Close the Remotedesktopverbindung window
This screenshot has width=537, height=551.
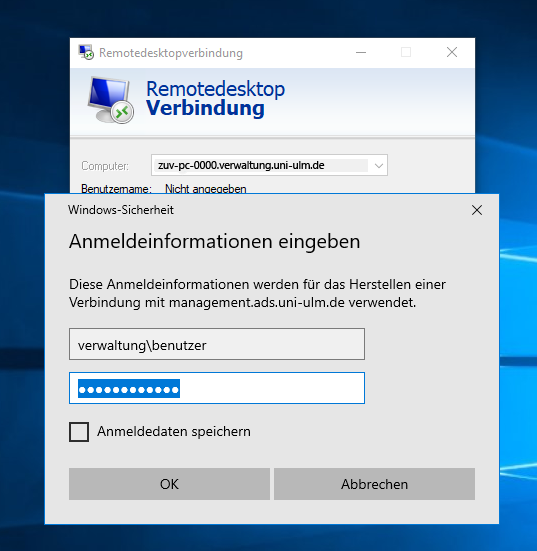click(x=452, y=52)
